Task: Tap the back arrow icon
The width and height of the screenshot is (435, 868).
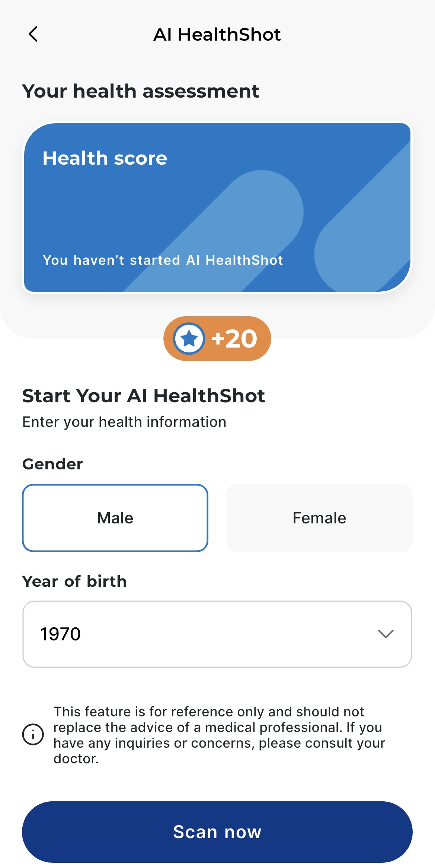Action: 33,34
